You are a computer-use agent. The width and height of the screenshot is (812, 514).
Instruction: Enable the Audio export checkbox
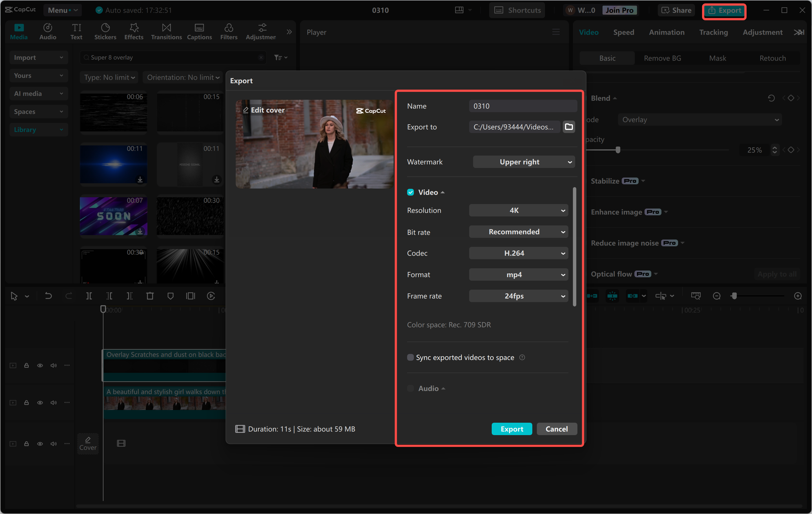pos(411,388)
